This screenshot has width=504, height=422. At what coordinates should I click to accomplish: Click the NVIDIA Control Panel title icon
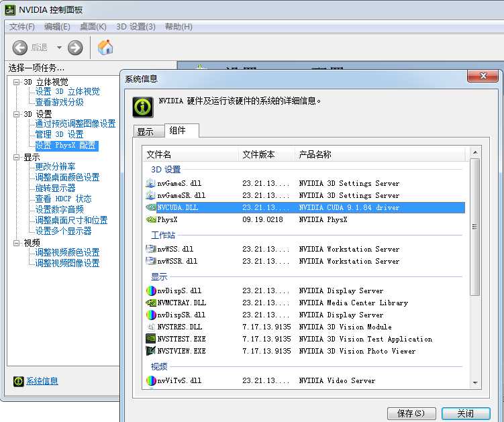[x=10, y=10]
